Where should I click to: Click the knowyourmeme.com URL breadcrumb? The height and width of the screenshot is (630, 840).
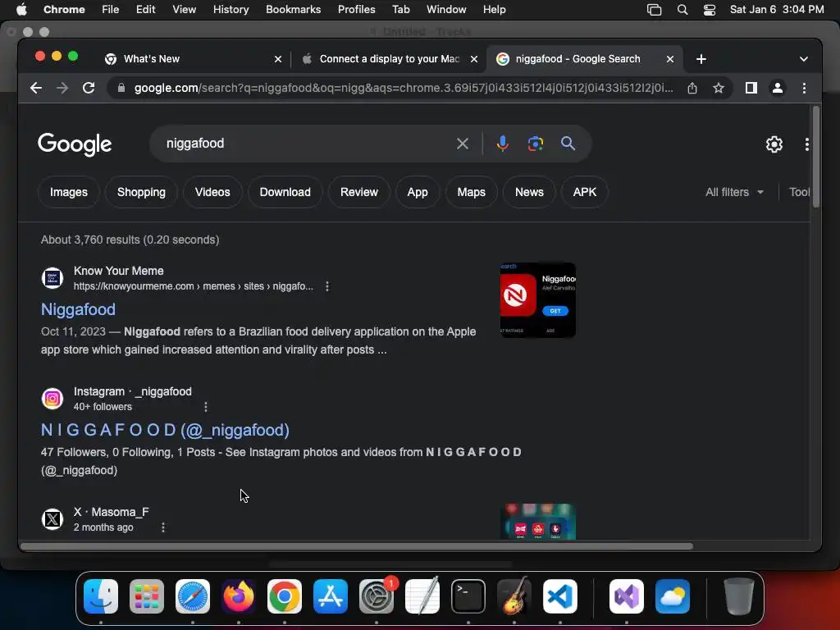coord(194,286)
